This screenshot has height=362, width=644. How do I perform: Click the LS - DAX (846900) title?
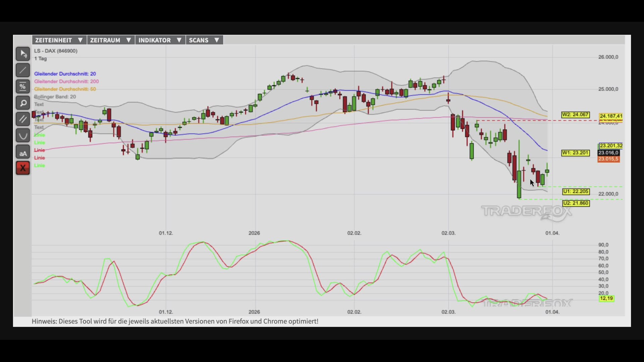point(56,51)
